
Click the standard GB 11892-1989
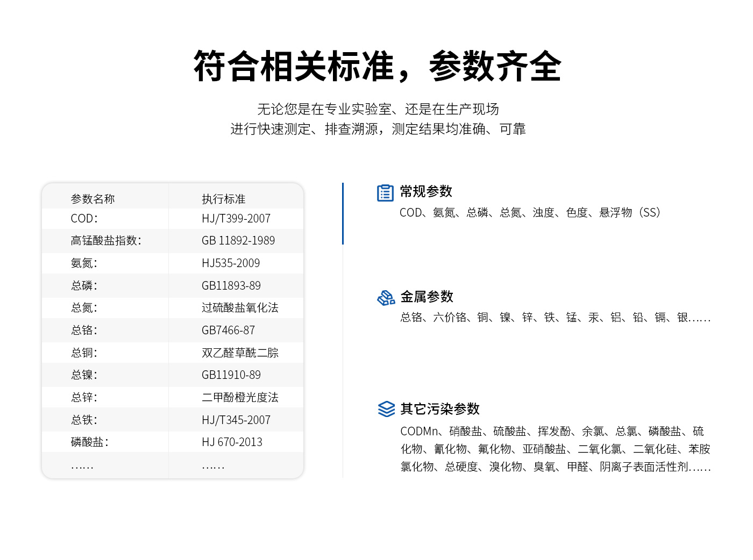238,241
